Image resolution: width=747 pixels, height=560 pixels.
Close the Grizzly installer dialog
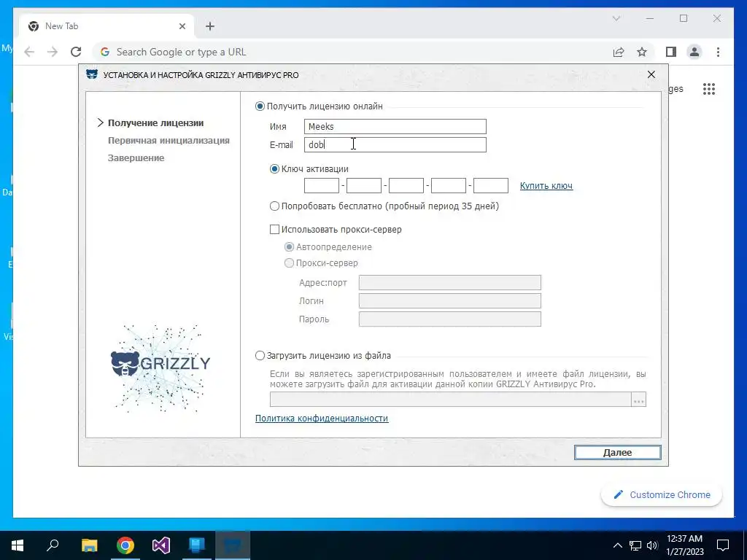tap(651, 75)
